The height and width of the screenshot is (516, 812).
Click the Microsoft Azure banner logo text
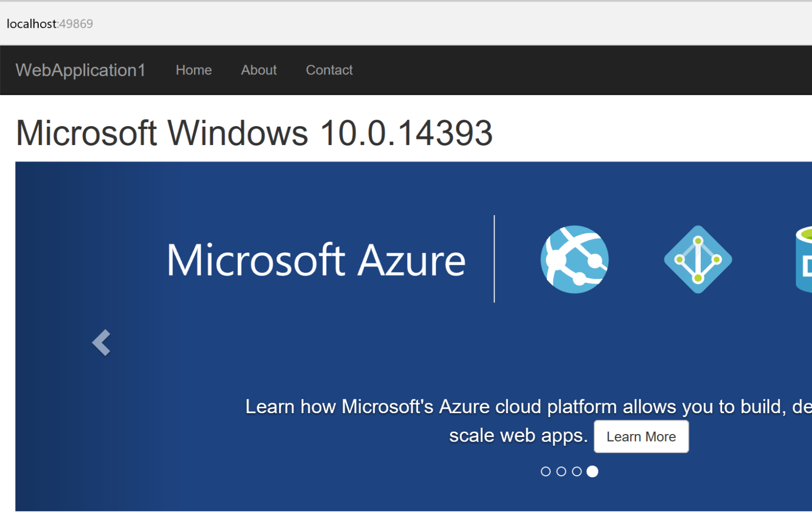pos(316,259)
